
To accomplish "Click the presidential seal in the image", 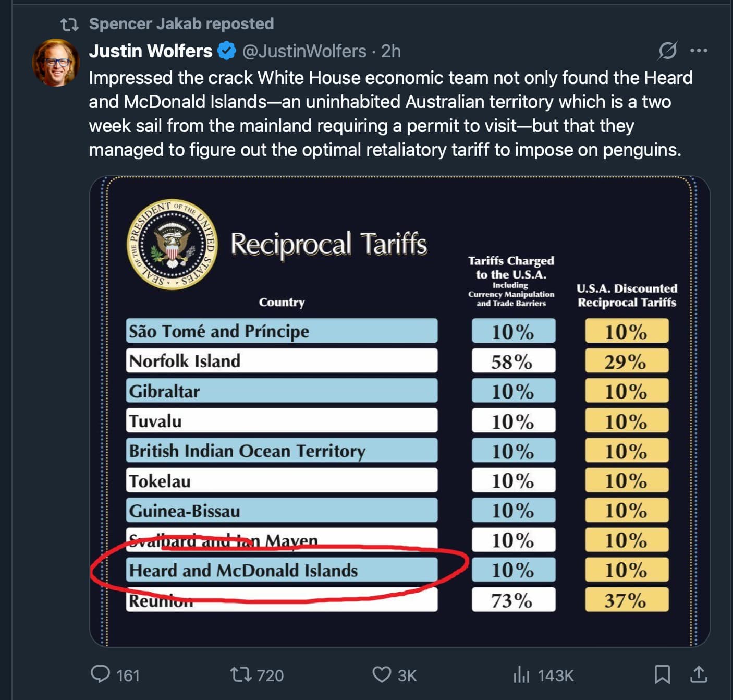I will coord(172,244).
